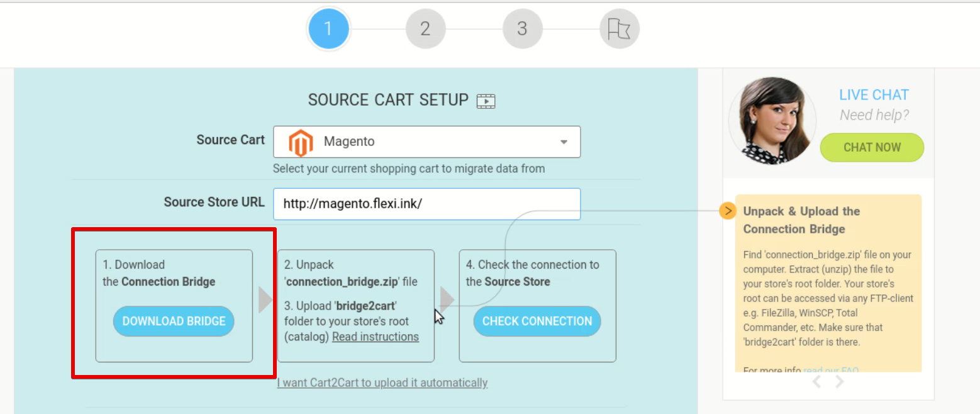Click the Source Cart label

230,140
